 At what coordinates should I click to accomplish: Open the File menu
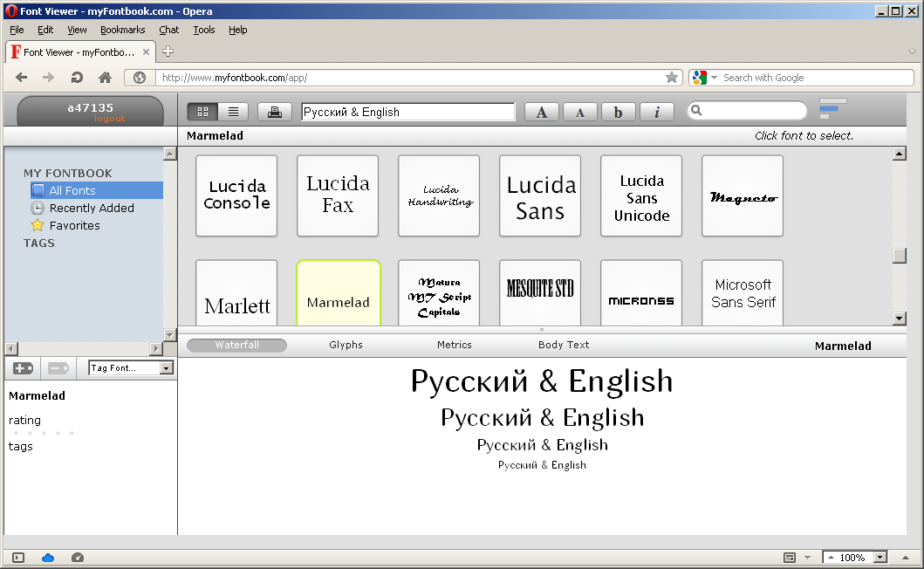[x=17, y=30]
